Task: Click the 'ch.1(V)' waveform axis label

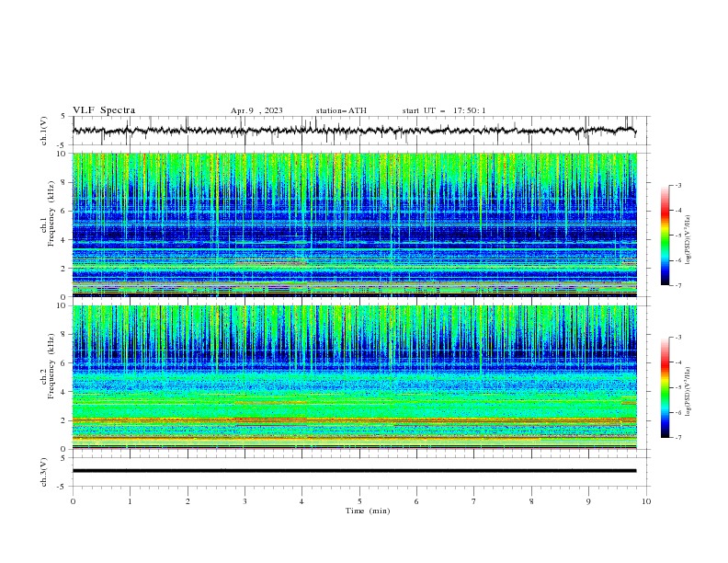Action: [x=44, y=131]
